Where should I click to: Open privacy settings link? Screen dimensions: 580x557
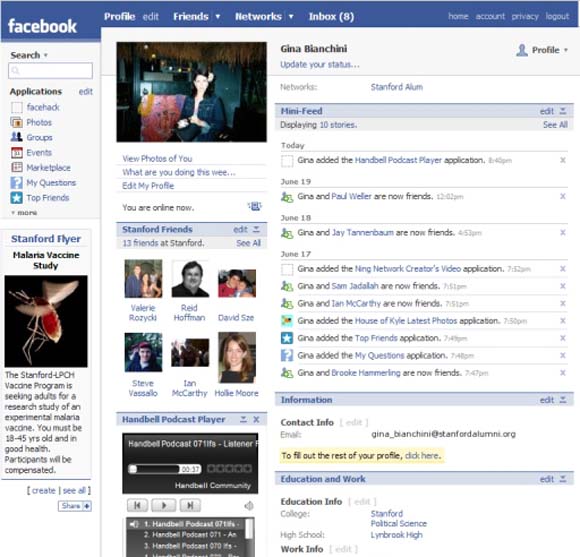point(525,16)
